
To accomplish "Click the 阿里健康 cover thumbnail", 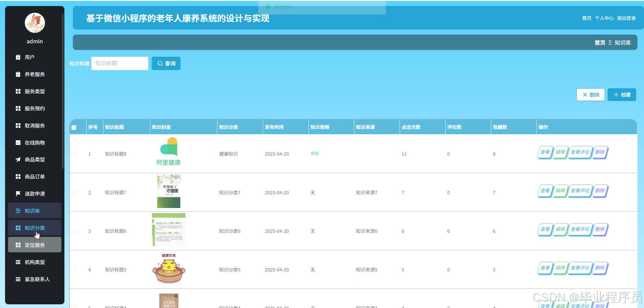I will click(x=169, y=152).
